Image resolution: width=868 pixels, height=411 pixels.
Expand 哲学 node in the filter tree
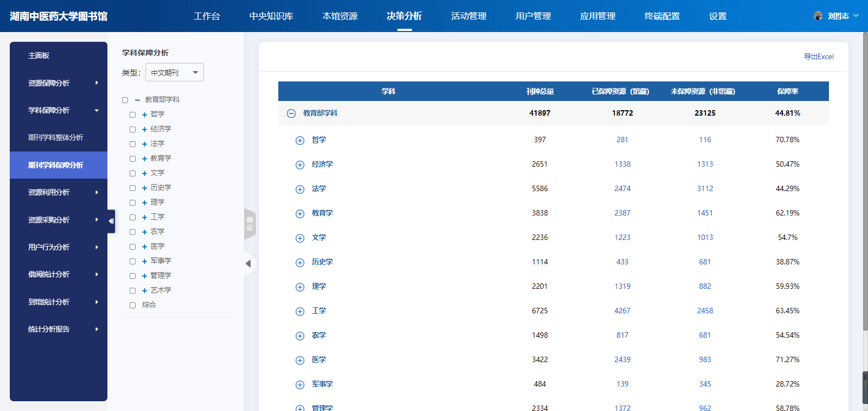(145, 115)
